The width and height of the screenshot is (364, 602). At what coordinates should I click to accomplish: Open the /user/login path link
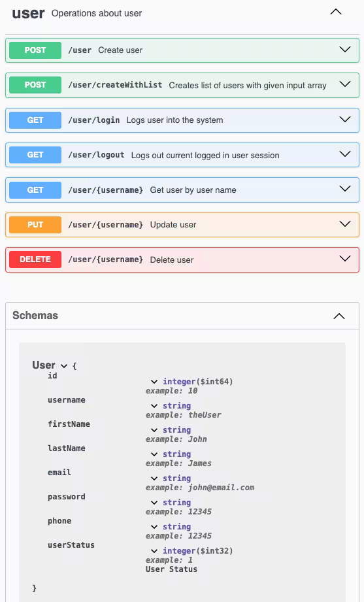coord(94,120)
